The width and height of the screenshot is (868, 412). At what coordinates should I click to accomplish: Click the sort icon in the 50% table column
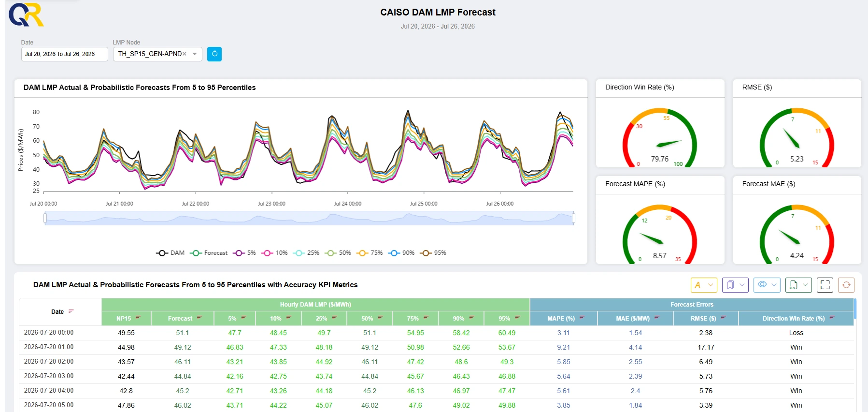(380, 318)
